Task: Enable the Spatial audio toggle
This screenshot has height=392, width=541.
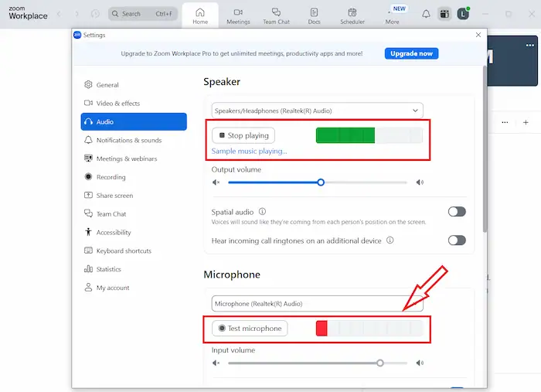Action: click(457, 212)
